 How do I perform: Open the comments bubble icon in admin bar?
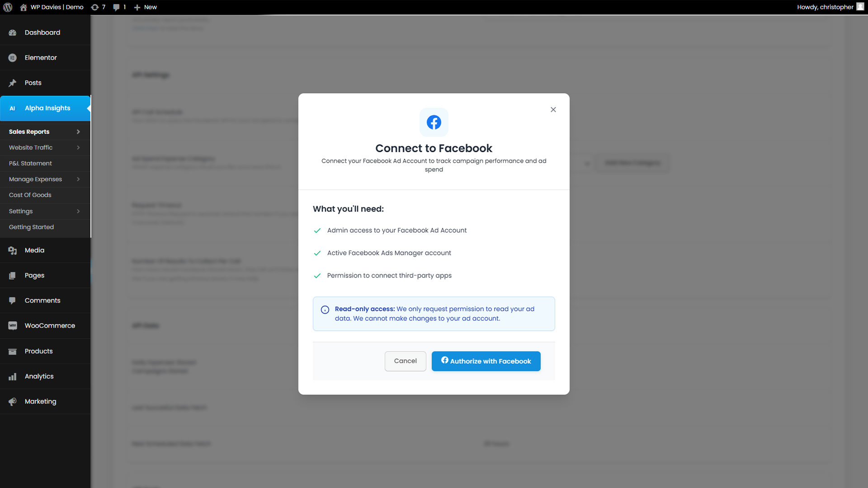[x=117, y=7]
